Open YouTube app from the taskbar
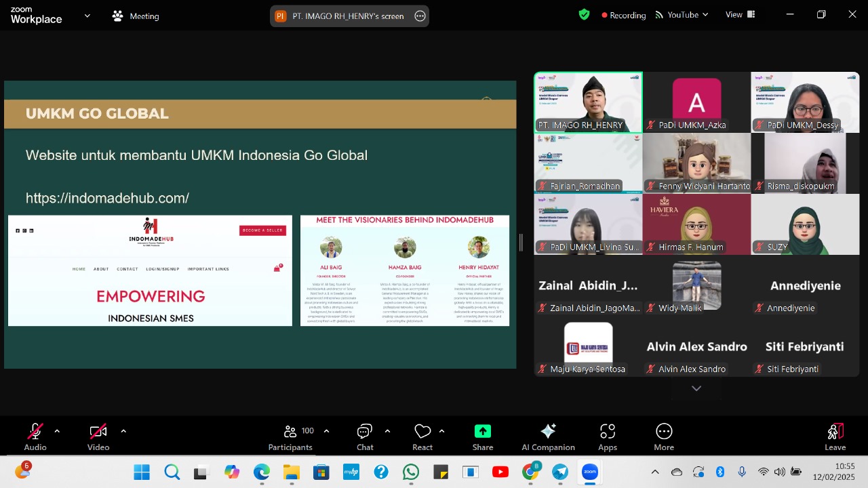 pos(500,472)
